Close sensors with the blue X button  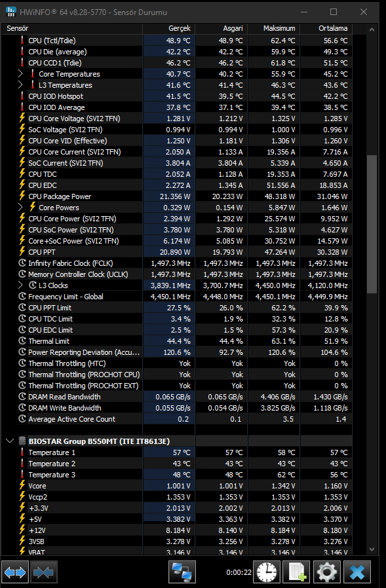point(357,572)
